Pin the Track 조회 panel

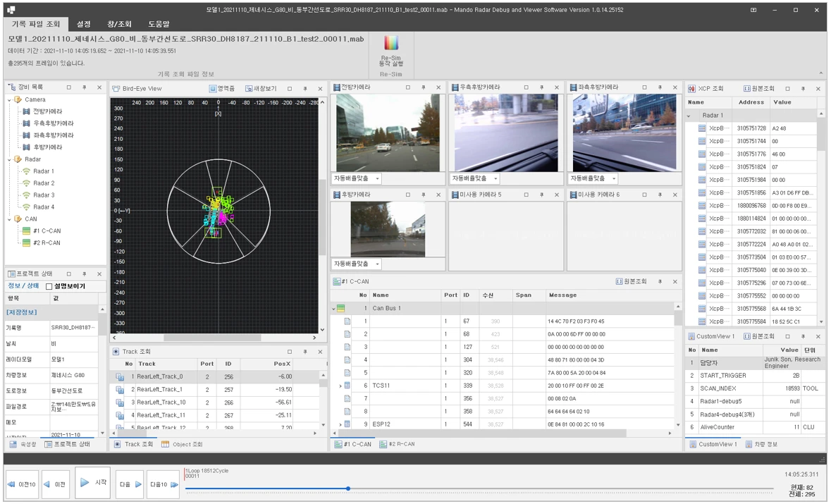(x=305, y=352)
